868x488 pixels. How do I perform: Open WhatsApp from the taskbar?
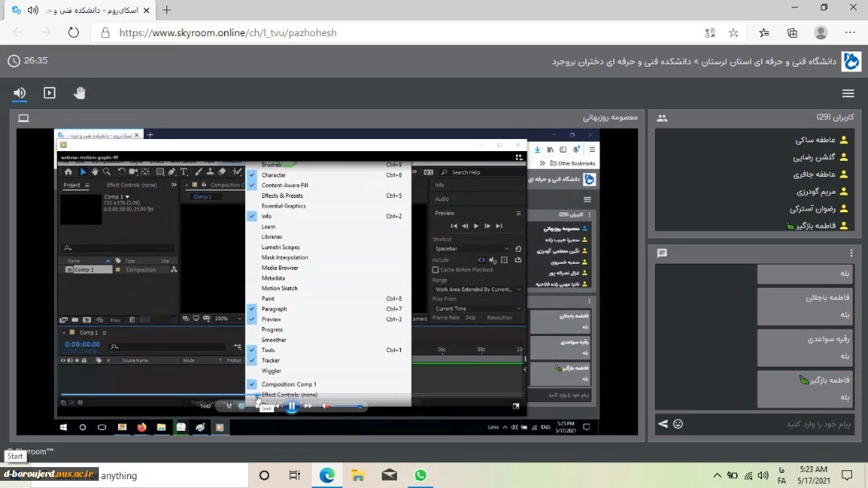click(420, 476)
